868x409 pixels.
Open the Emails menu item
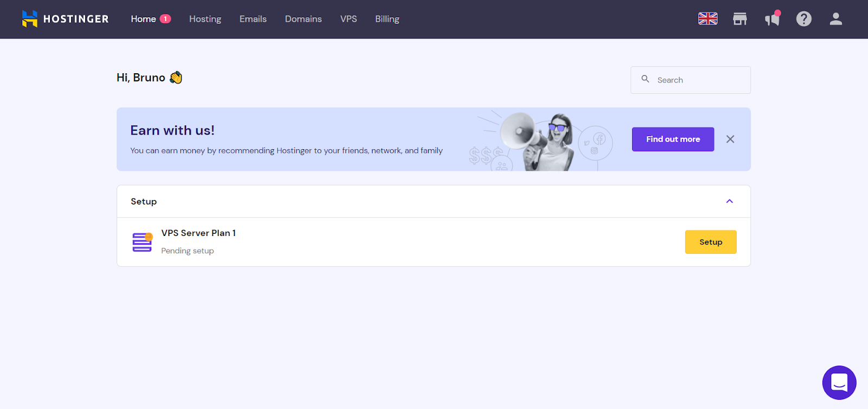253,19
